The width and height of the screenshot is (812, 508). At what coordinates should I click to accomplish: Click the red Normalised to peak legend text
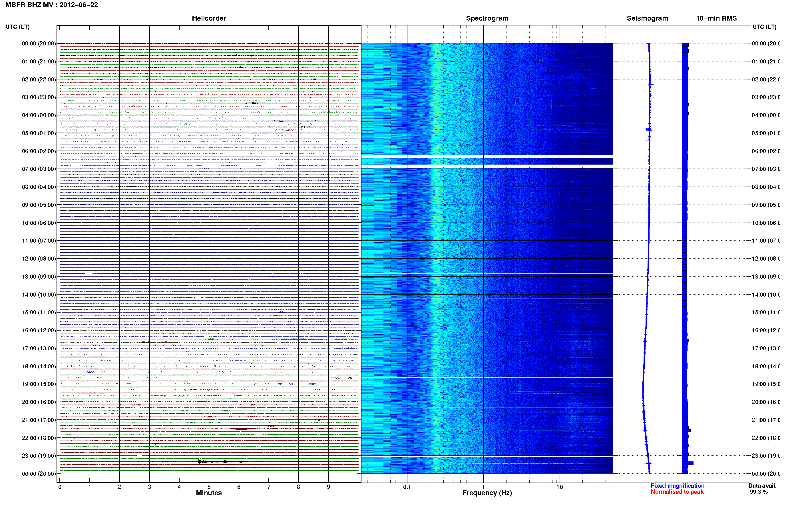pyautogui.click(x=677, y=491)
